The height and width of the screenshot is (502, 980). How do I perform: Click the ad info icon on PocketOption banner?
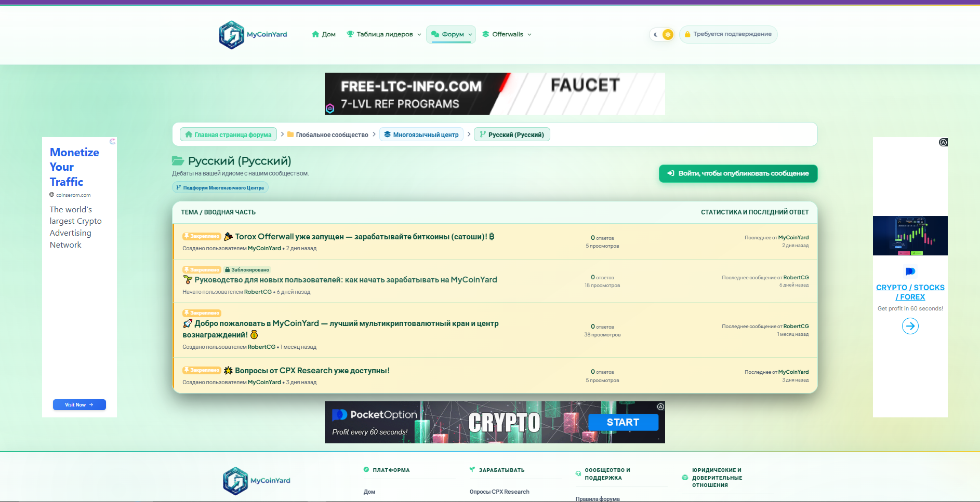coord(660,406)
